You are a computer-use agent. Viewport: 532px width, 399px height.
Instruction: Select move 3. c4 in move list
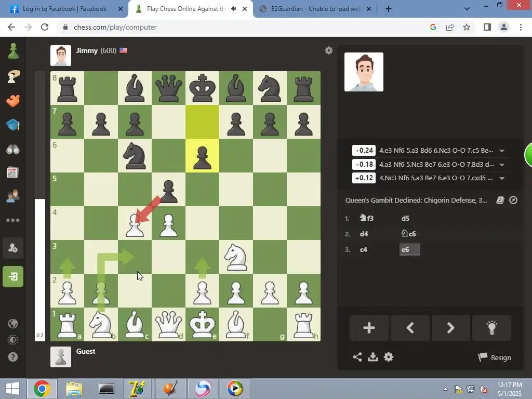coord(363,249)
